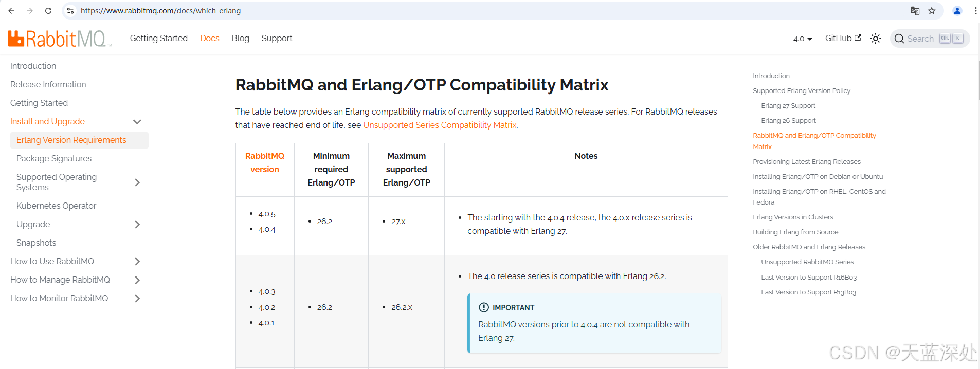This screenshot has width=980, height=369.
Task: Open Package Signatures in the sidebar
Action: click(x=54, y=158)
